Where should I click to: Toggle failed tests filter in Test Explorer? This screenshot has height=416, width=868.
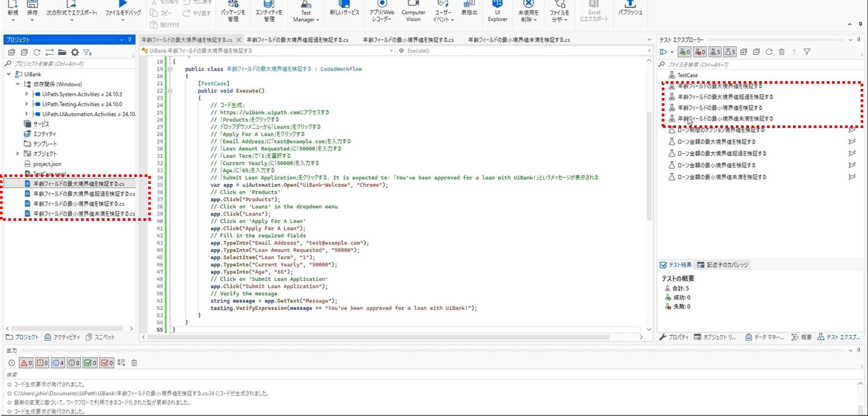click(x=700, y=52)
